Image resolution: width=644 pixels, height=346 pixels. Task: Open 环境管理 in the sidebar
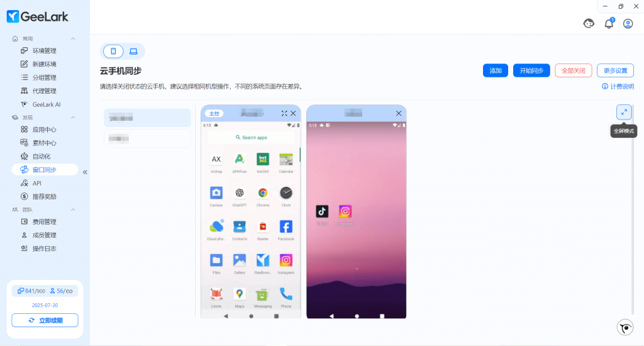[44, 51]
